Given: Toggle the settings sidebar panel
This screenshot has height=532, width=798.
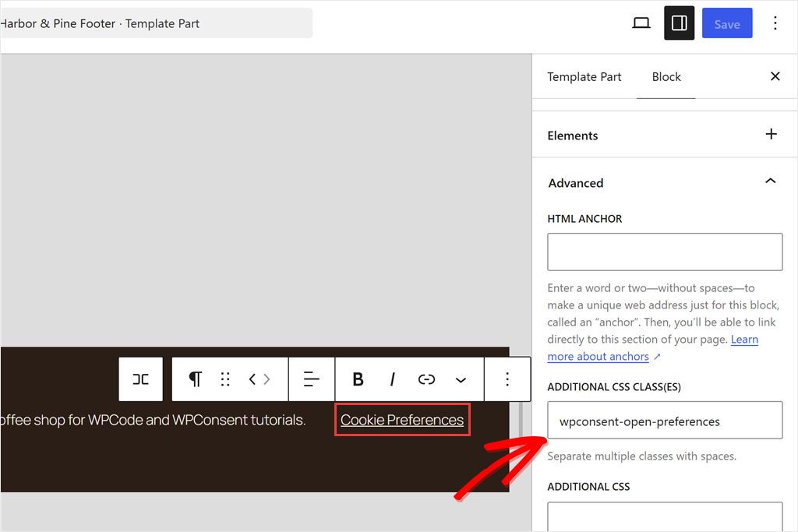Looking at the screenshot, I should click(680, 23).
